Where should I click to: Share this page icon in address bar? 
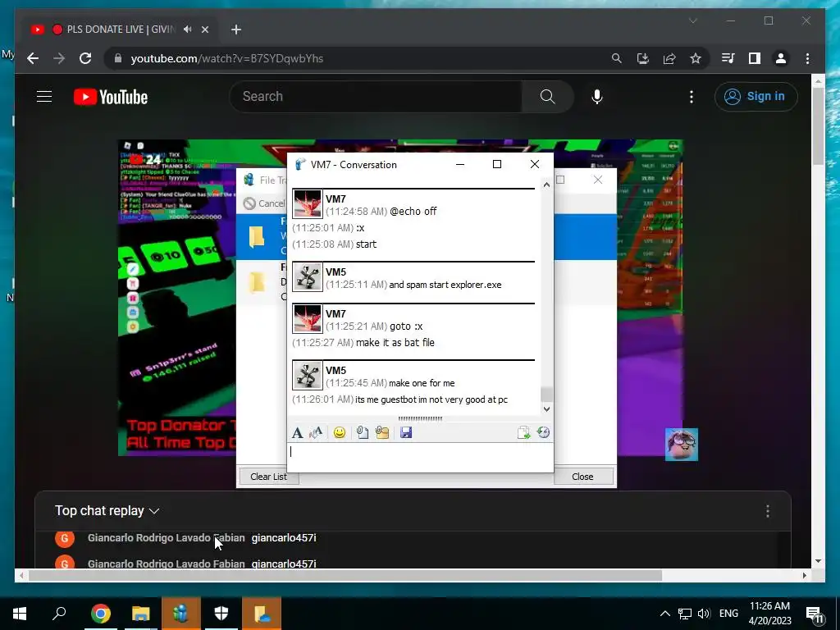tap(669, 58)
